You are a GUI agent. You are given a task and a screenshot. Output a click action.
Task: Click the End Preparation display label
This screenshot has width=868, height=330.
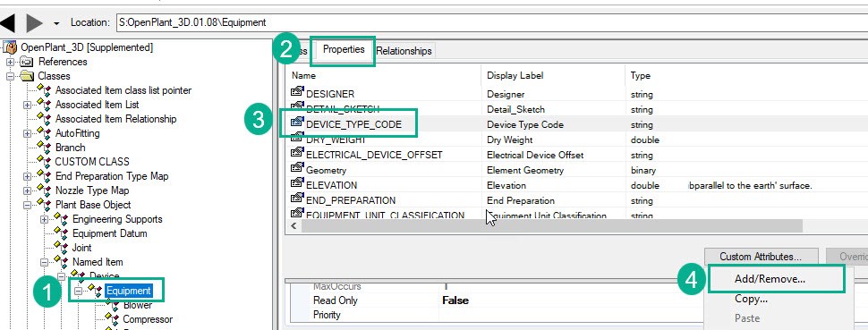point(521,200)
